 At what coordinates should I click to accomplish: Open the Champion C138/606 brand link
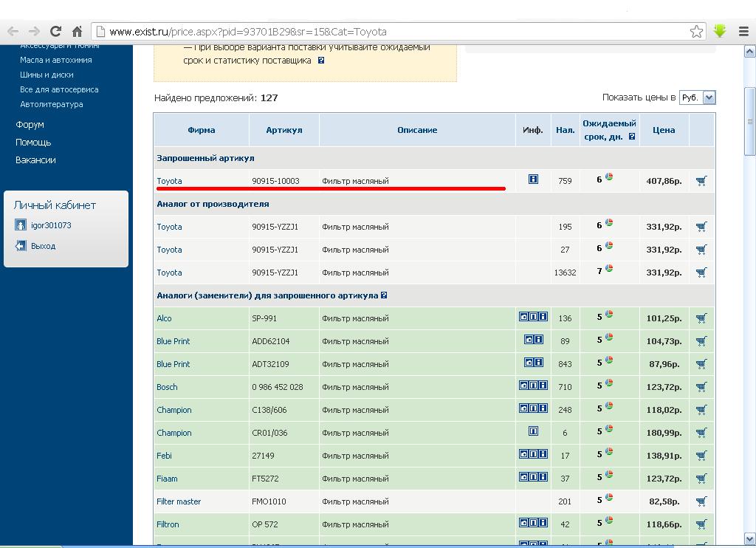pyautogui.click(x=173, y=410)
